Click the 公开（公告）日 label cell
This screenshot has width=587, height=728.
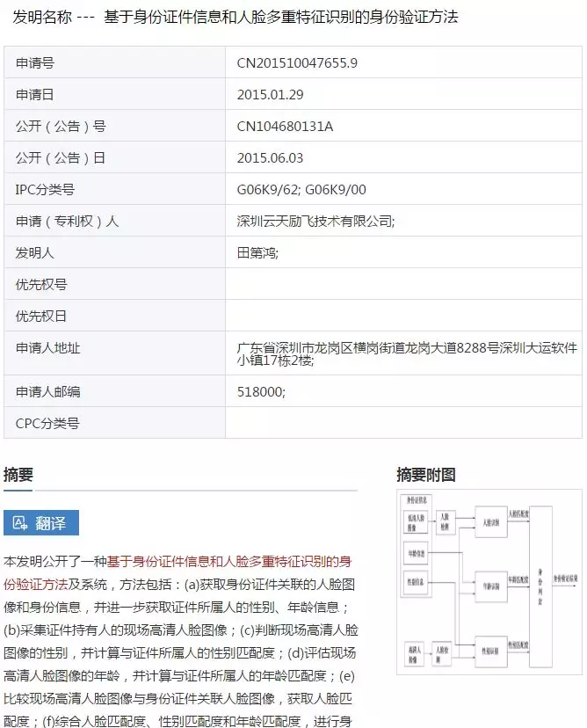(x=114, y=157)
